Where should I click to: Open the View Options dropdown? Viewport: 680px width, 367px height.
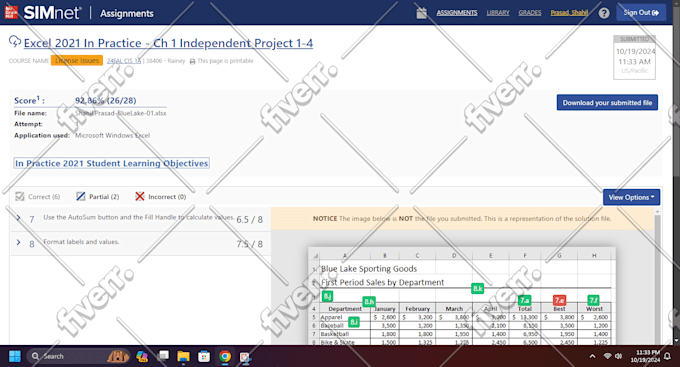click(631, 197)
